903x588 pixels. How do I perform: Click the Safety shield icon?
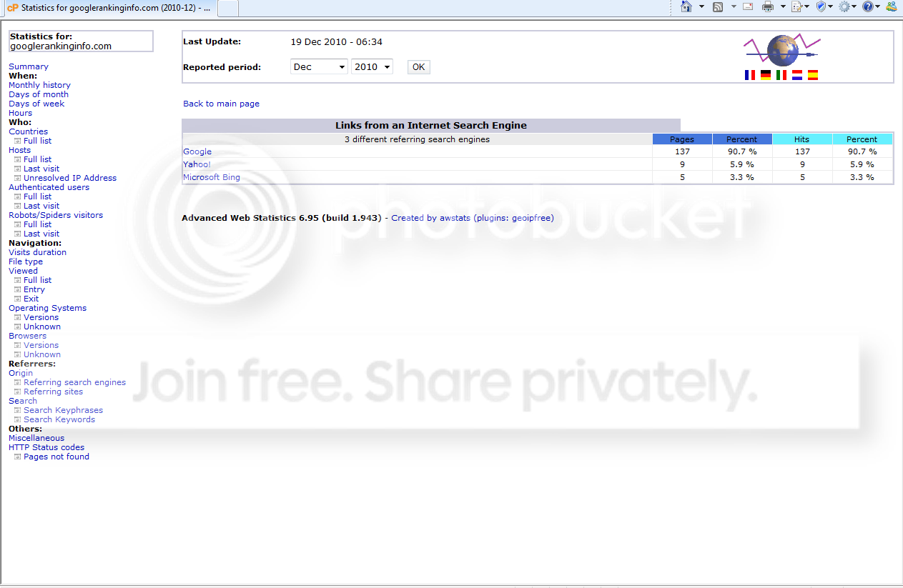pos(821,6)
